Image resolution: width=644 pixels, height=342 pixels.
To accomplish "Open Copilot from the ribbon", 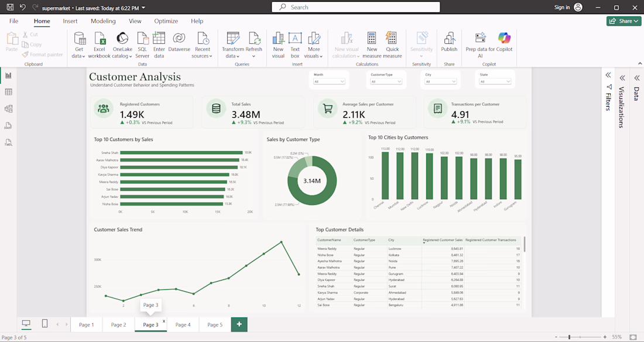I will pos(504,43).
